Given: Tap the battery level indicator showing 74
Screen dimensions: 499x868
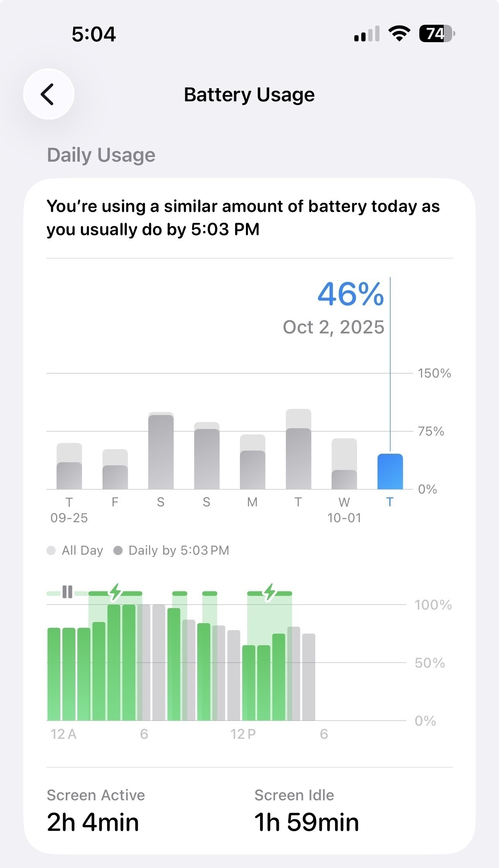Looking at the screenshot, I should pos(436,34).
